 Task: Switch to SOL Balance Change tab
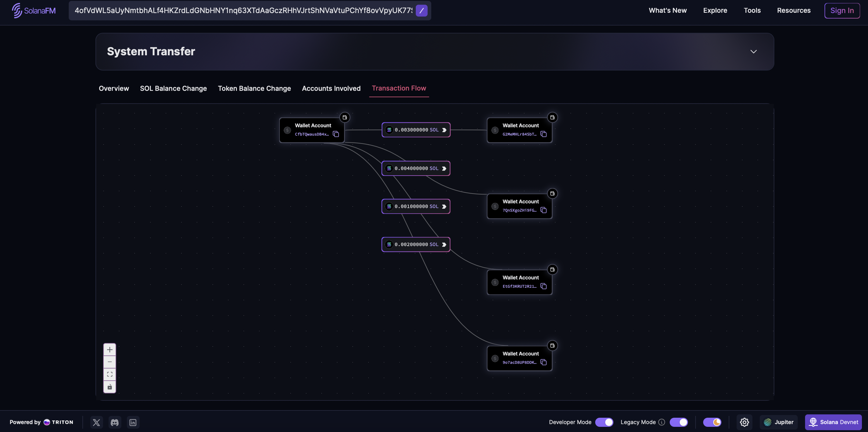point(173,88)
